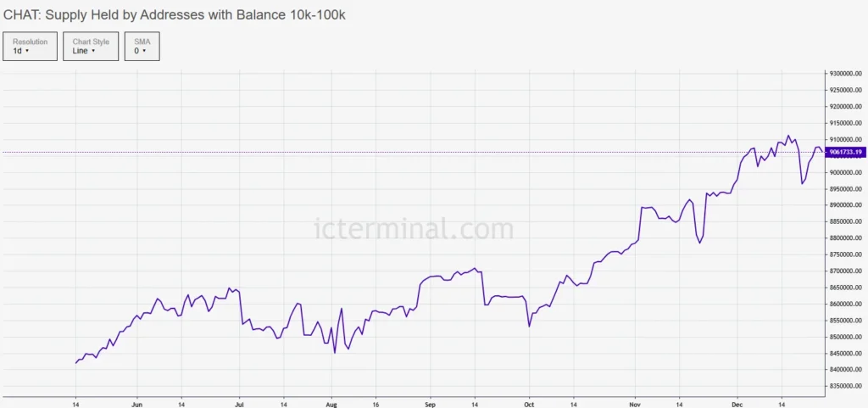868x408 pixels.
Task: Click the icterminal.com watermark
Action: (414, 229)
